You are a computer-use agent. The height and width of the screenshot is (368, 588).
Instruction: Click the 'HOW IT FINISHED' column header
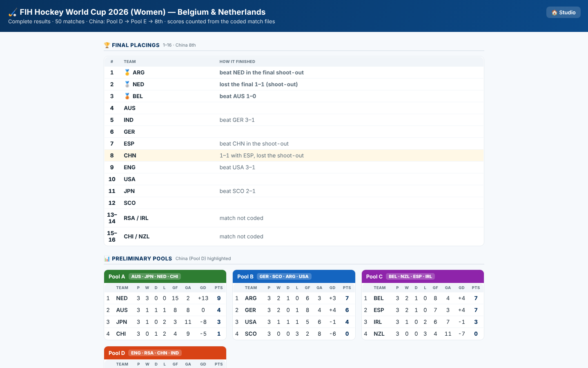pos(237,62)
